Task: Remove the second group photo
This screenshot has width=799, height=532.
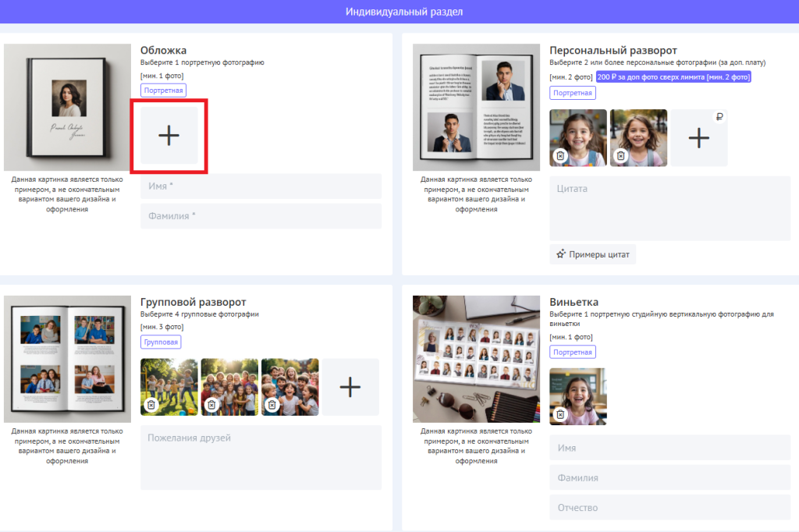Action: 211,405
